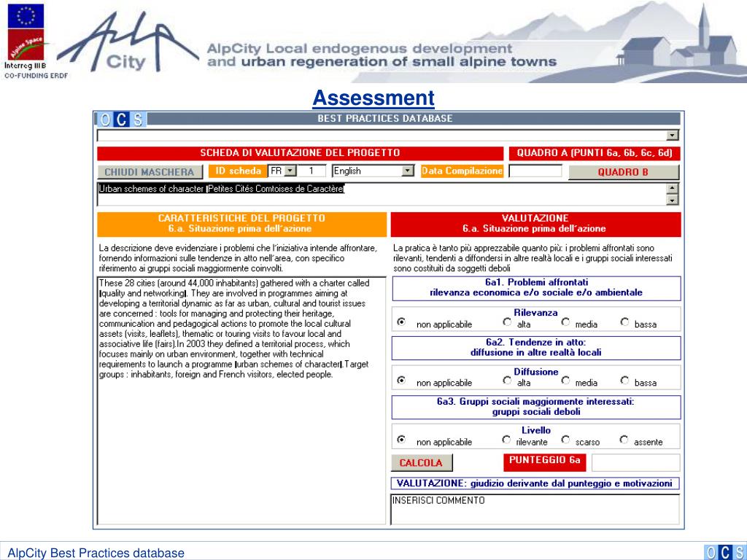Open the FR country code dropdown
The width and height of the screenshot is (747, 560).
coord(290,171)
